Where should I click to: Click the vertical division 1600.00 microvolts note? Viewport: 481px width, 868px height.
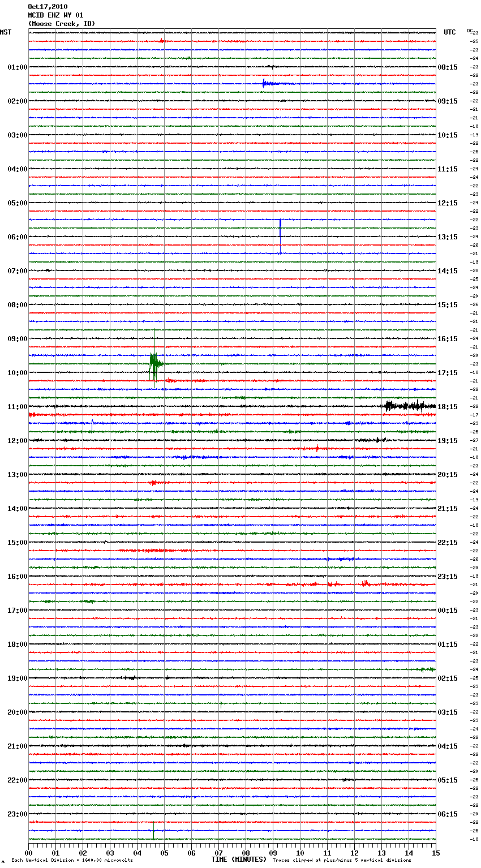[72, 860]
